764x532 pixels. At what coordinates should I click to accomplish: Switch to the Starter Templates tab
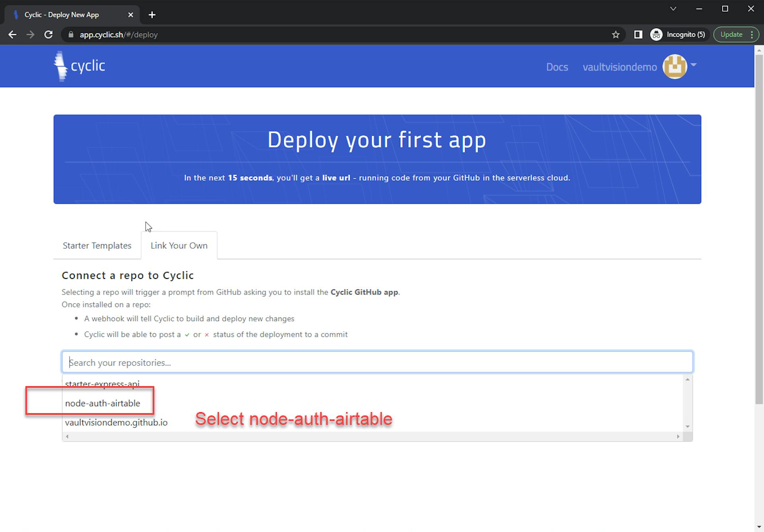[x=97, y=246]
